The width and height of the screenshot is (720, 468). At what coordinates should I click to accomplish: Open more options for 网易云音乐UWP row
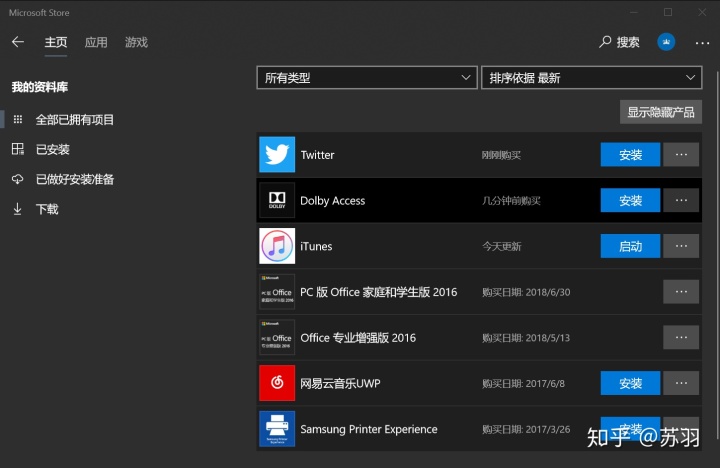pos(681,383)
